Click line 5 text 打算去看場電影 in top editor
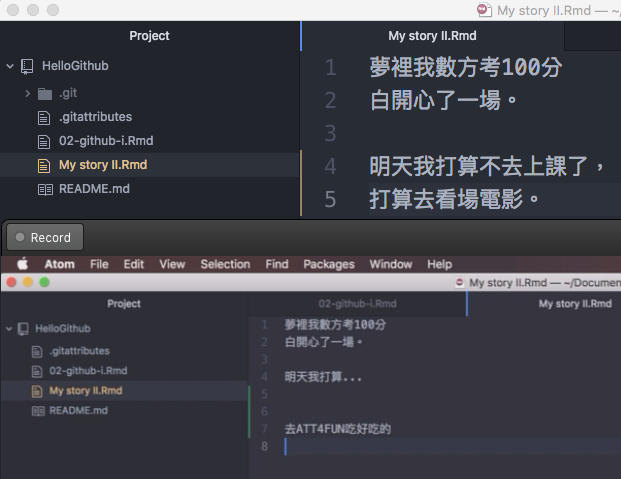The width and height of the screenshot is (621, 479). pos(454,199)
